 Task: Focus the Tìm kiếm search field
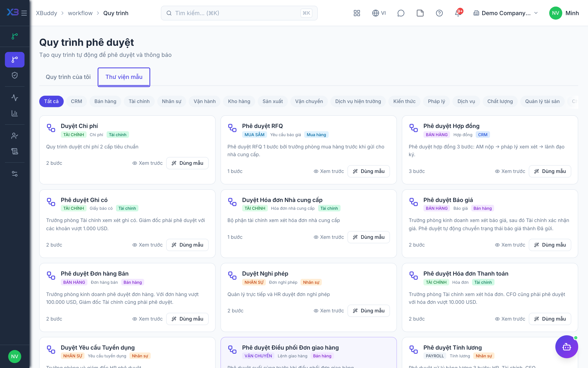pos(239,13)
